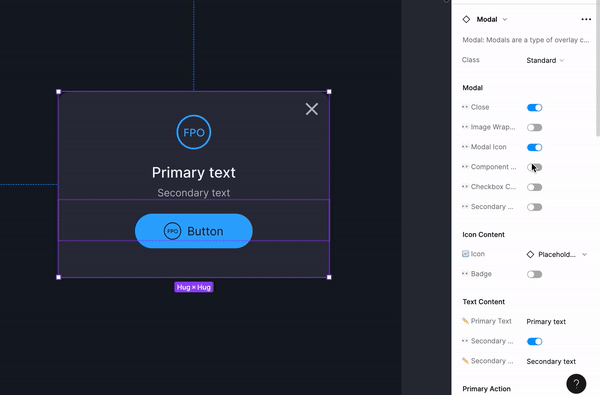Click the pencil icon next to Primary Text
The image size is (600, 395).
click(465, 321)
